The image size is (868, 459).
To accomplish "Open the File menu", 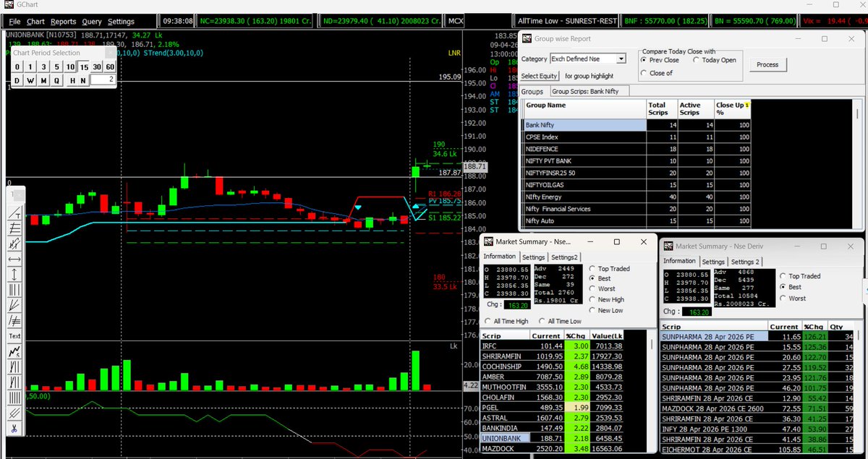I will pos(14,22).
